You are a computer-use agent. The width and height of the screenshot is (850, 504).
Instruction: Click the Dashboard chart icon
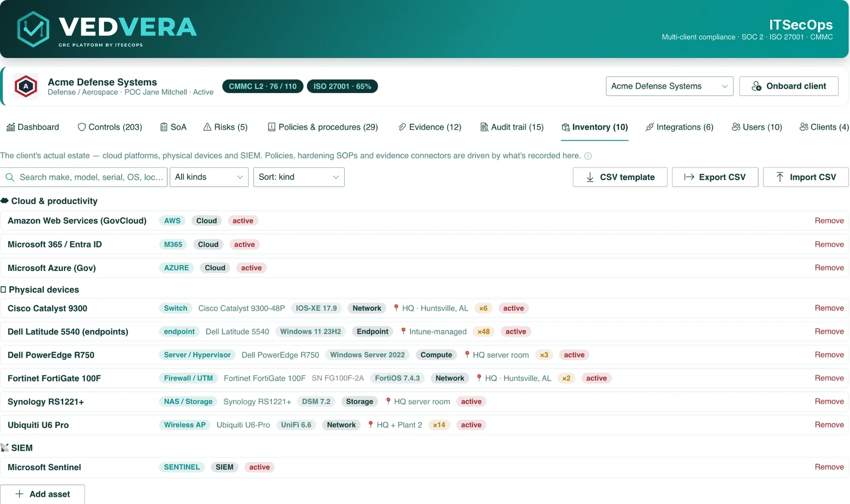click(11, 127)
